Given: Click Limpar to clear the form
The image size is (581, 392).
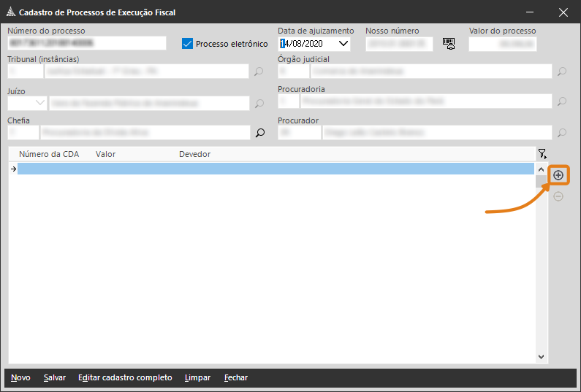Looking at the screenshot, I should pyautogui.click(x=198, y=377).
